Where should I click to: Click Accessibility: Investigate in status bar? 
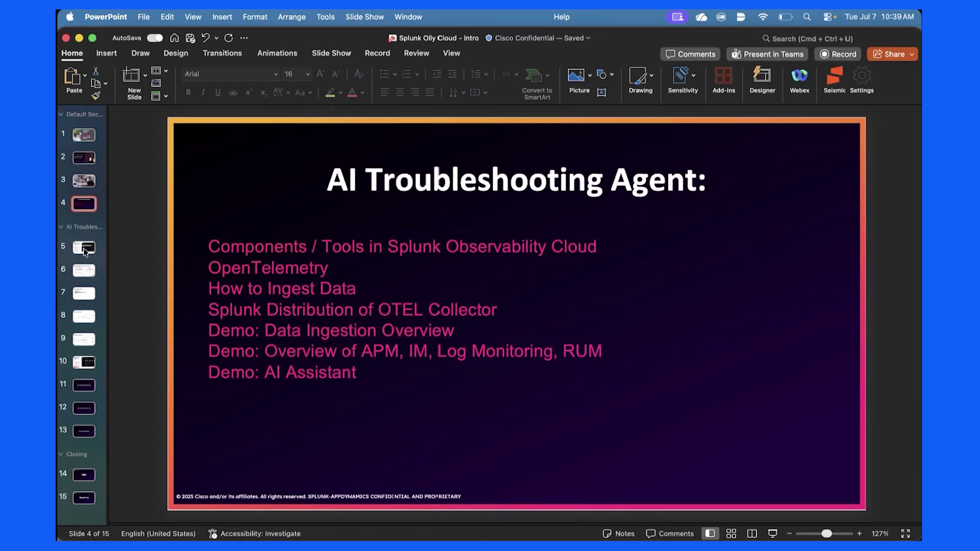[x=254, y=533]
